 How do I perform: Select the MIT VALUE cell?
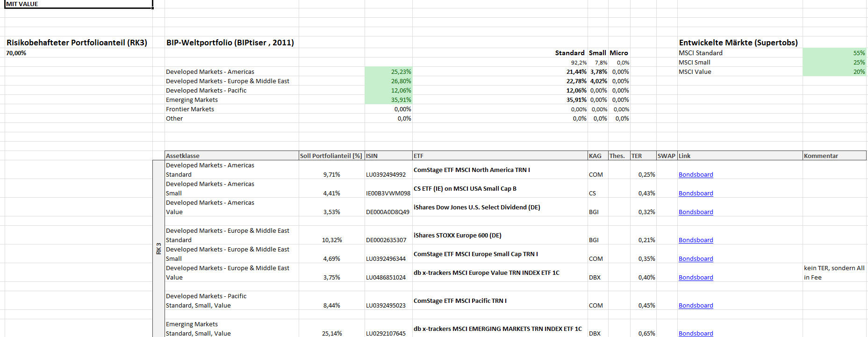[x=79, y=4]
